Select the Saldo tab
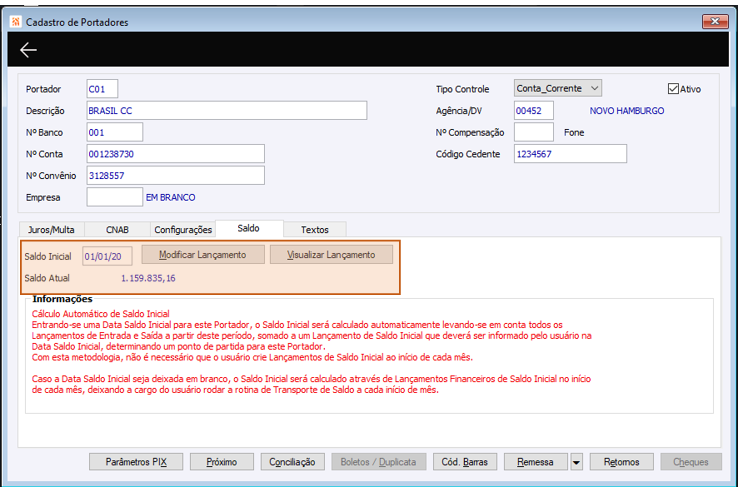 (249, 228)
